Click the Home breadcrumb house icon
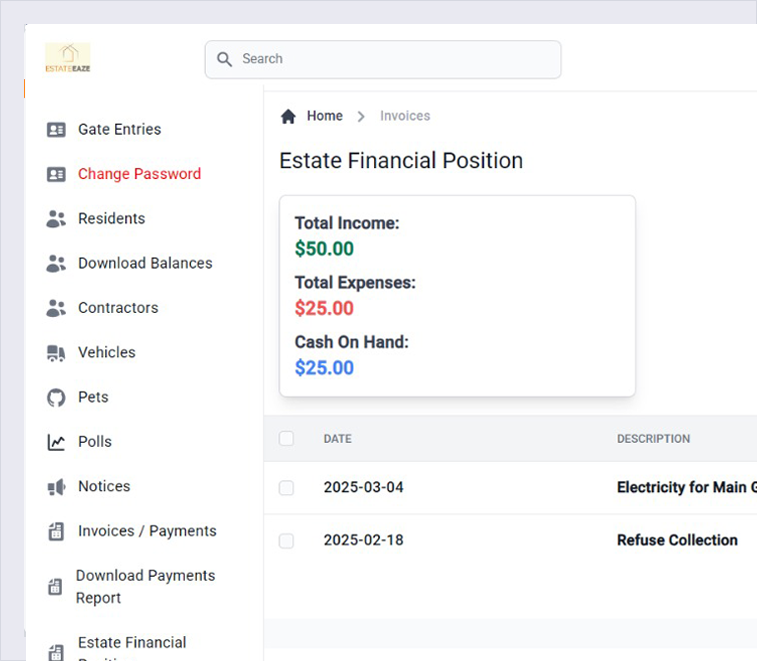The height and width of the screenshot is (661, 757). click(x=288, y=116)
